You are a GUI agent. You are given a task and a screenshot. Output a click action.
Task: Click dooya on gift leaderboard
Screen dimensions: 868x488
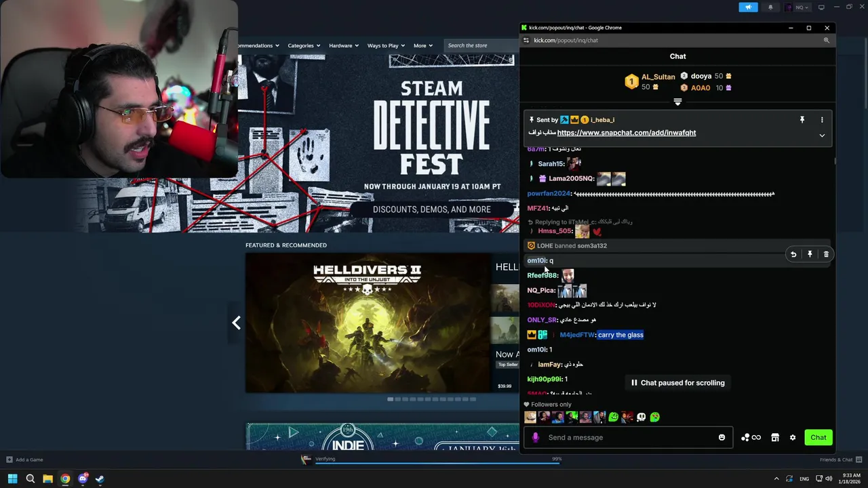[x=701, y=76]
